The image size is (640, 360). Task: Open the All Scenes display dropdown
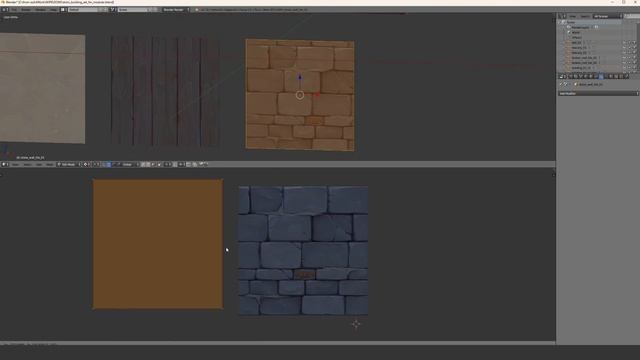607,16
